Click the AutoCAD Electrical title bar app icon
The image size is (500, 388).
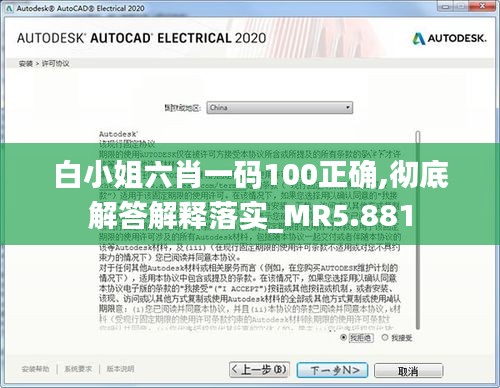[9, 8]
